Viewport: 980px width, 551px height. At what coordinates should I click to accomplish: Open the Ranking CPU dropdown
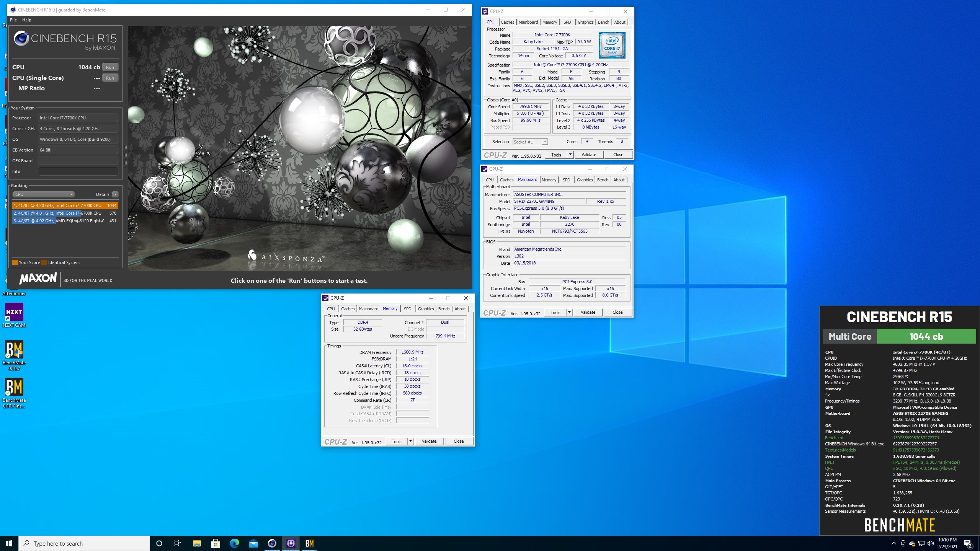coord(43,194)
